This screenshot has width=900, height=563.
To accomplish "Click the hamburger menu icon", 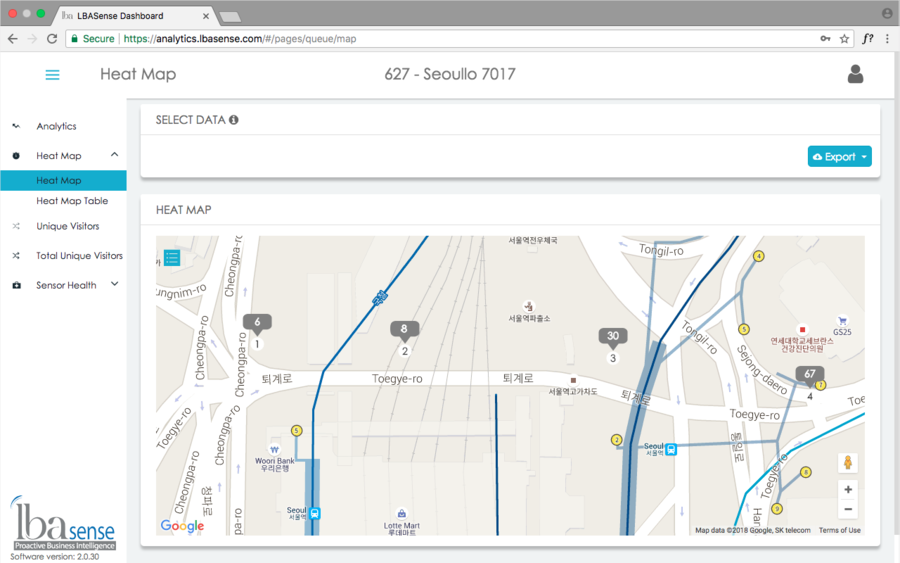I will 53,75.
